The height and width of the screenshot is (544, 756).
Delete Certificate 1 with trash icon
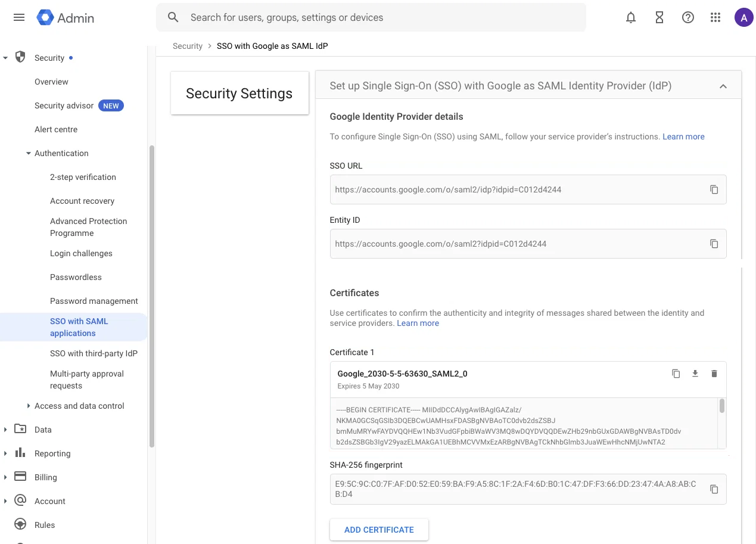click(x=714, y=374)
